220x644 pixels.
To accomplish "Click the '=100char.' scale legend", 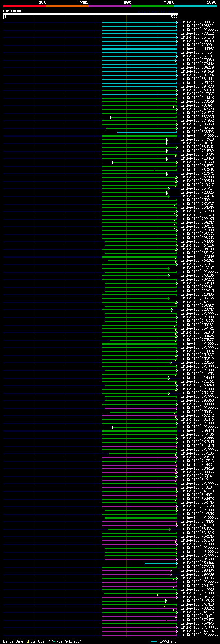I will (164, 641).
